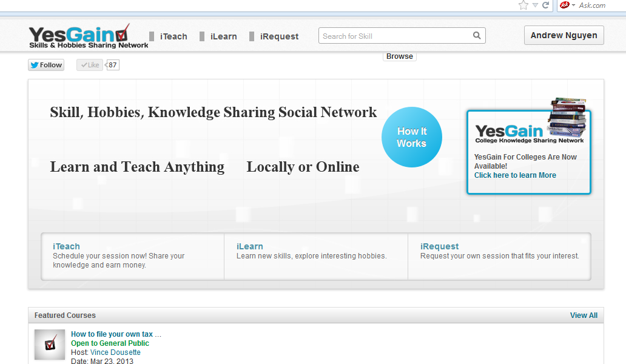This screenshot has width=626, height=364.
Task: Click the magnifier search icon
Action: click(x=477, y=36)
